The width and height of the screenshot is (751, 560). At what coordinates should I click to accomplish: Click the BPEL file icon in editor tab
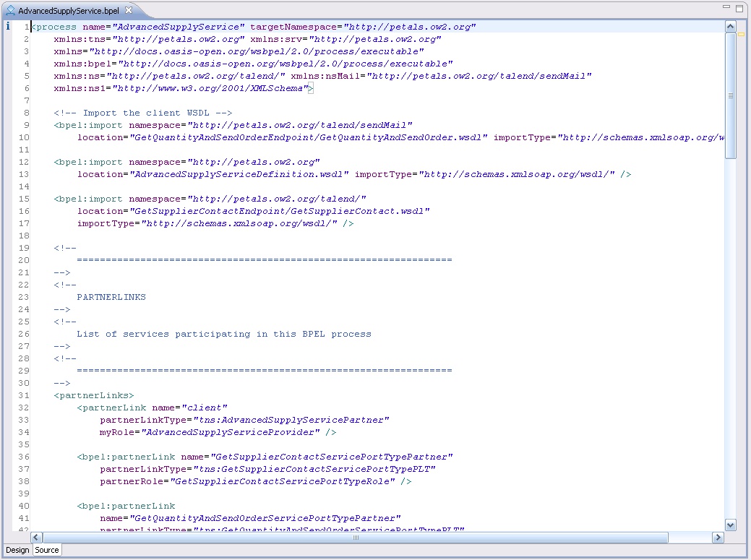click(10, 11)
